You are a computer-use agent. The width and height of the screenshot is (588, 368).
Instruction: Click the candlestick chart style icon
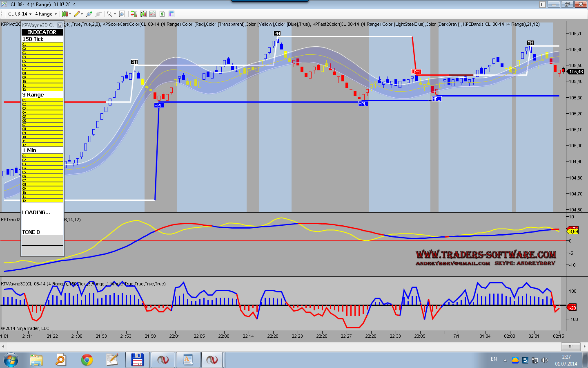click(65, 14)
